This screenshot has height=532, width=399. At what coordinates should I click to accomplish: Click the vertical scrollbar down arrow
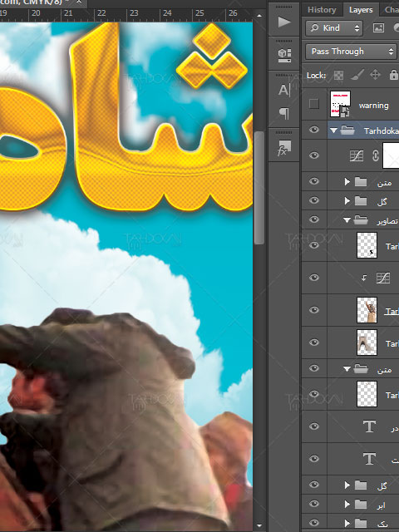[x=259, y=526]
